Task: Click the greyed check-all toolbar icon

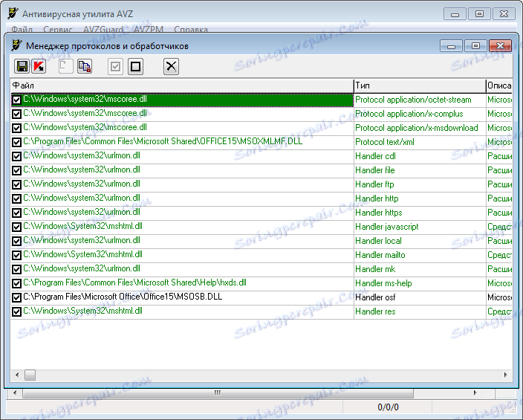Action: [115, 66]
